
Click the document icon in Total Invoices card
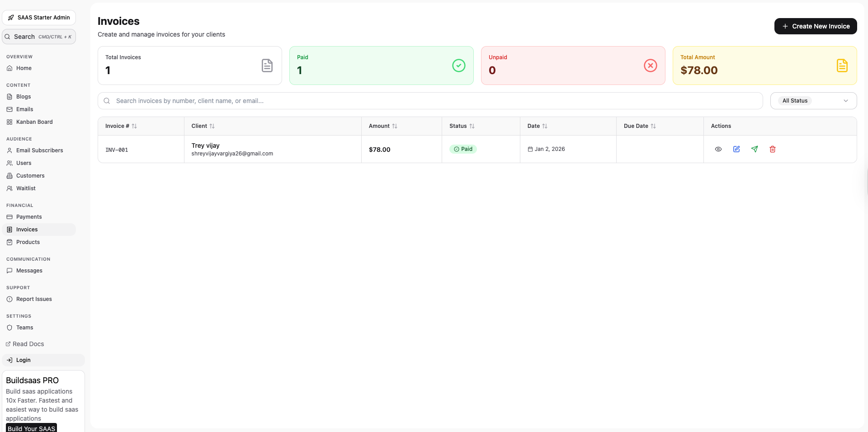tap(267, 66)
